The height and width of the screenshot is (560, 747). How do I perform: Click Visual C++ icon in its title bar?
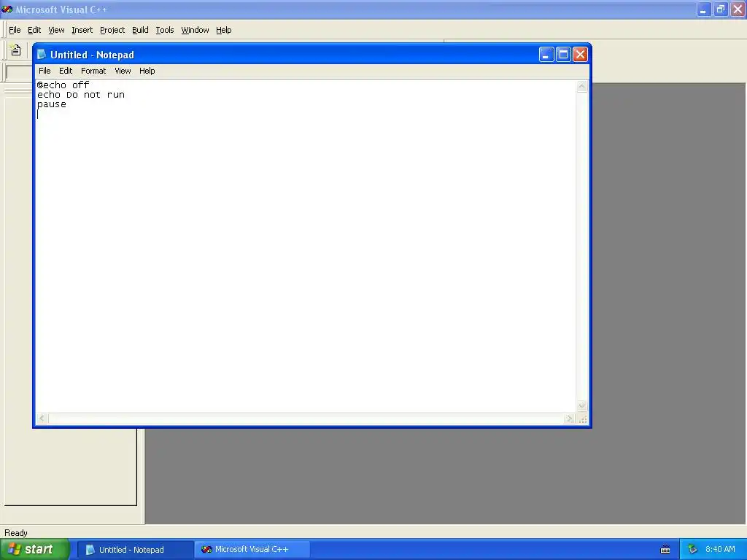pos(7,9)
